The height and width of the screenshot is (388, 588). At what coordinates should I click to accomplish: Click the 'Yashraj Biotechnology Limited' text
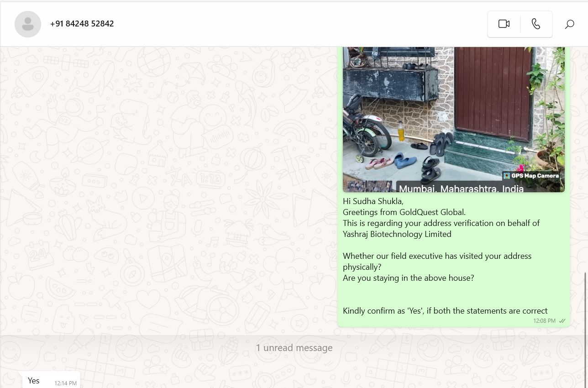coord(397,234)
